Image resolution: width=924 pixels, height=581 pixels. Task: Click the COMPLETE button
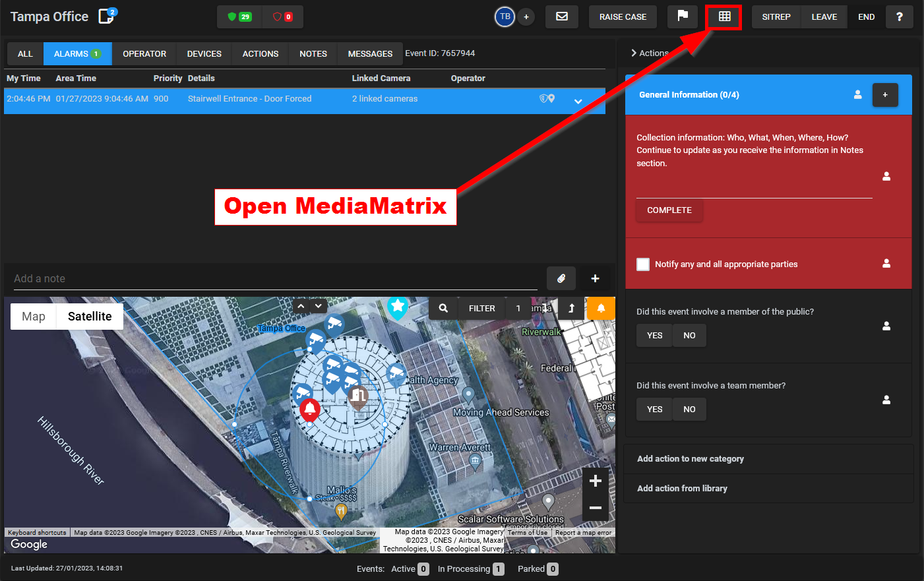tap(669, 210)
